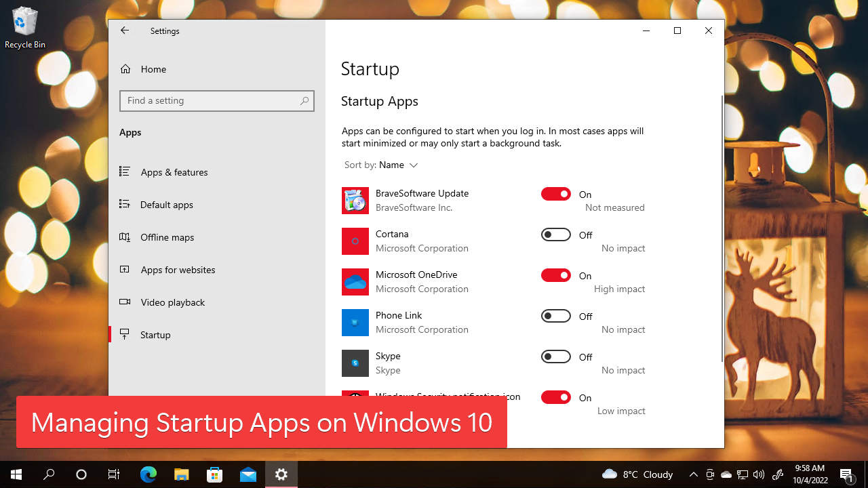The width and height of the screenshot is (868, 488).
Task: Click the BraveSoftware Update name text
Action: pyautogui.click(x=422, y=193)
